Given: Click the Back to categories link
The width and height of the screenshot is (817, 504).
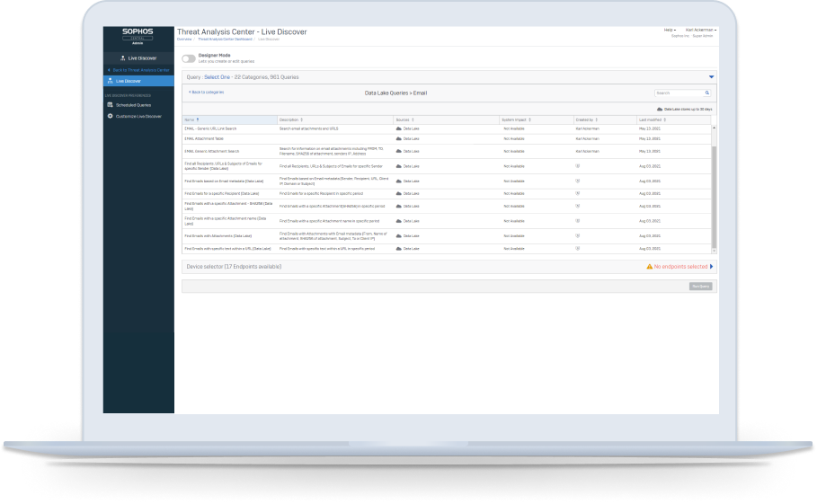Looking at the screenshot, I should 206,92.
